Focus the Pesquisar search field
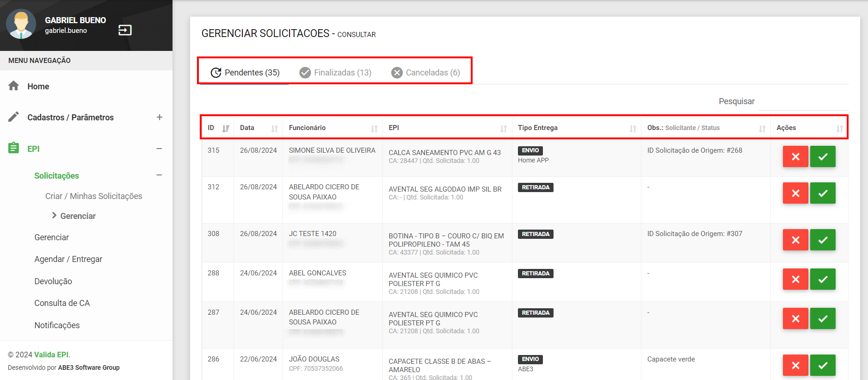The height and width of the screenshot is (380, 868). click(804, 101)
